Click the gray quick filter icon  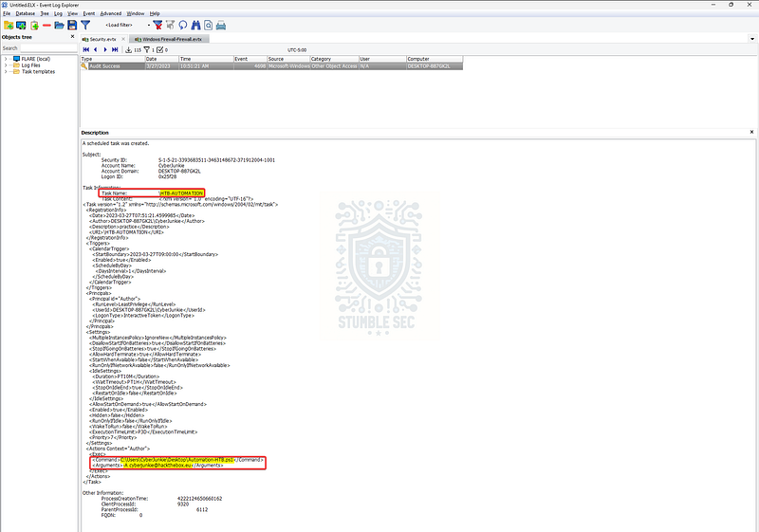(x=171, y=26)
